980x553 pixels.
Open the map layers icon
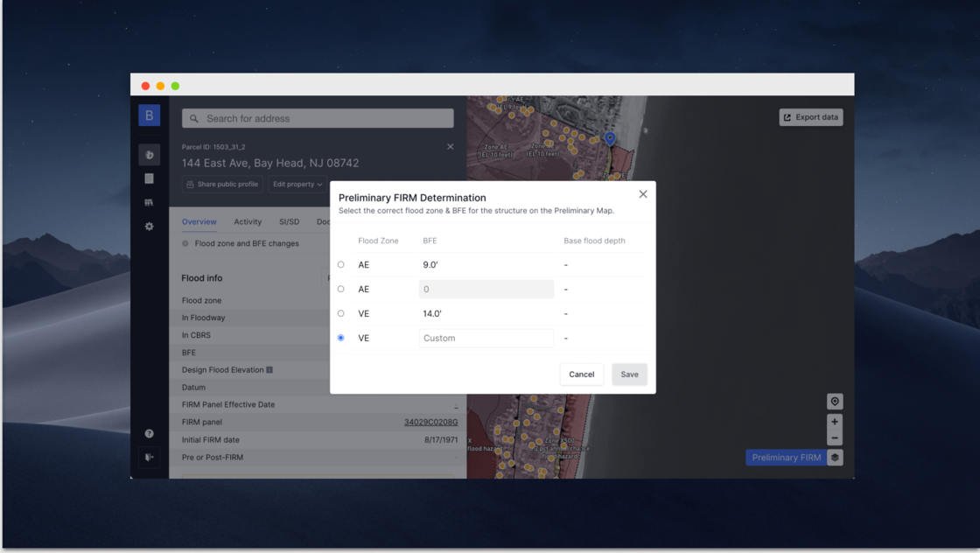(x=836, y=458)
